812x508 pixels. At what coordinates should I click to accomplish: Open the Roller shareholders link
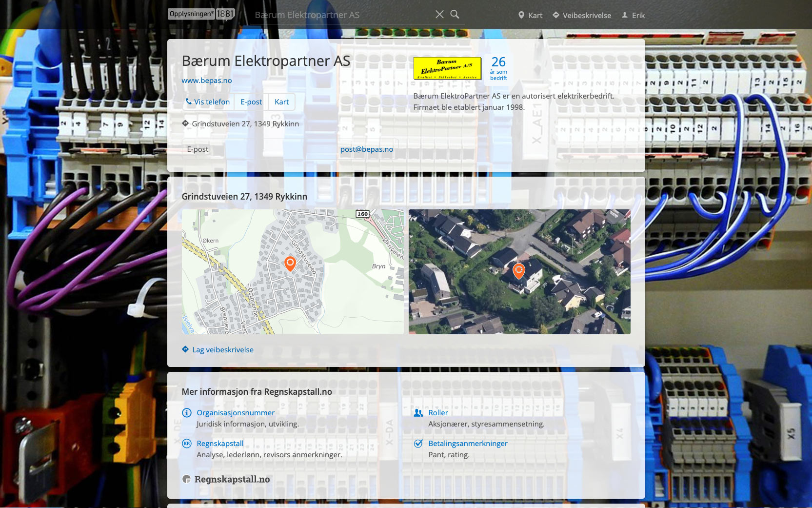[438, 413]
